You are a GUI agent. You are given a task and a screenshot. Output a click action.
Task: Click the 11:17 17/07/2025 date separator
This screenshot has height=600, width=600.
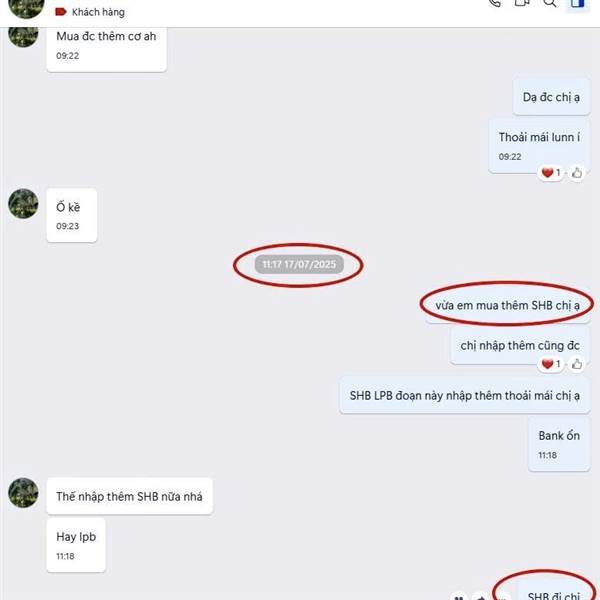click(299, 264)
